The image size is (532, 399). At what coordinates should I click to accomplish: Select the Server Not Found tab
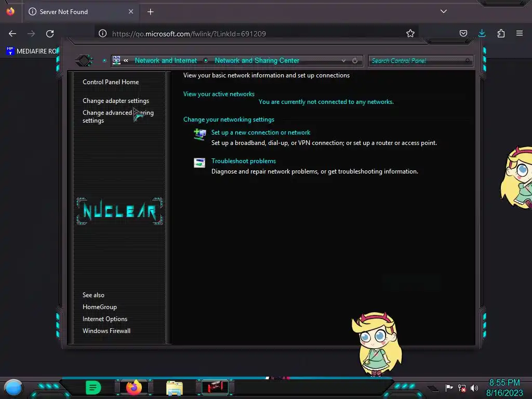[82, 12]
